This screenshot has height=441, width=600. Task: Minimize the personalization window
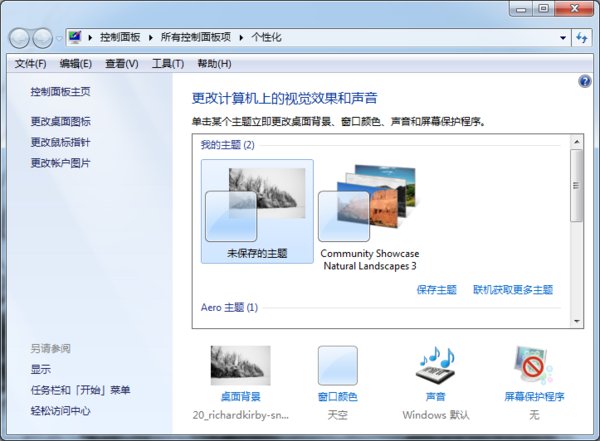point(521,8)
